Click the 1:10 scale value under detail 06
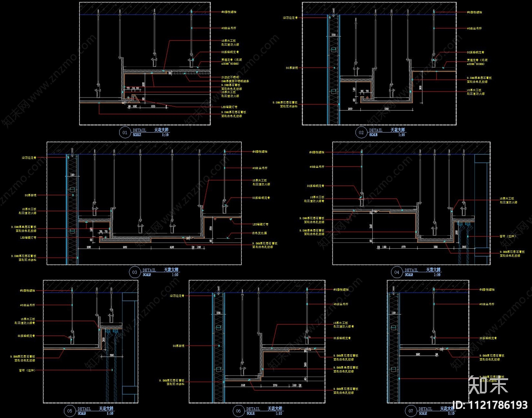The image size is (532, 418). point(279,413)
